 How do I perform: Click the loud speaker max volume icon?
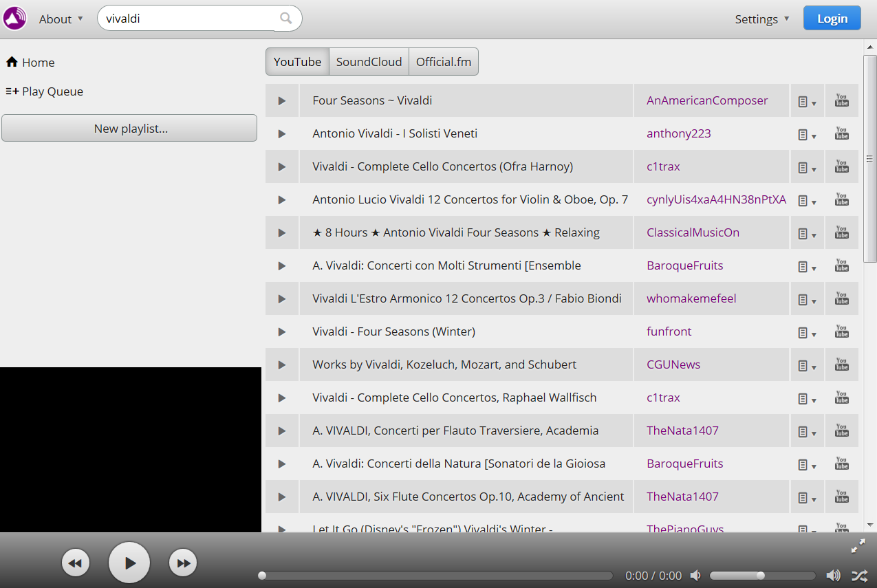point(833,576)
